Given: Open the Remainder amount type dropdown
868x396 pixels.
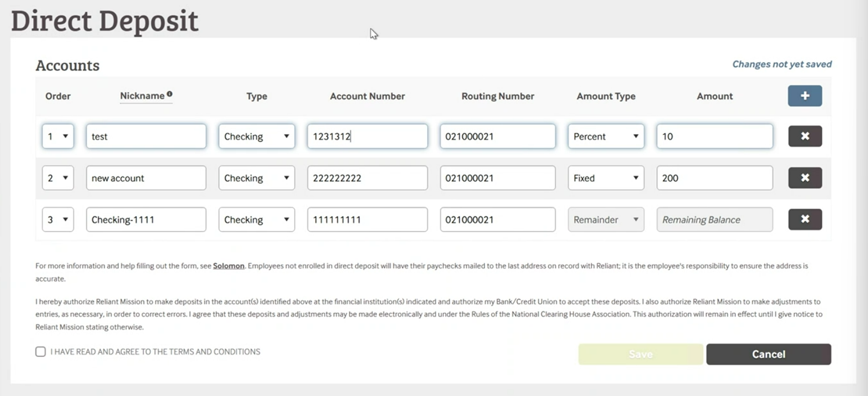Looking at the screenshot, I should [x=605, y=219].
